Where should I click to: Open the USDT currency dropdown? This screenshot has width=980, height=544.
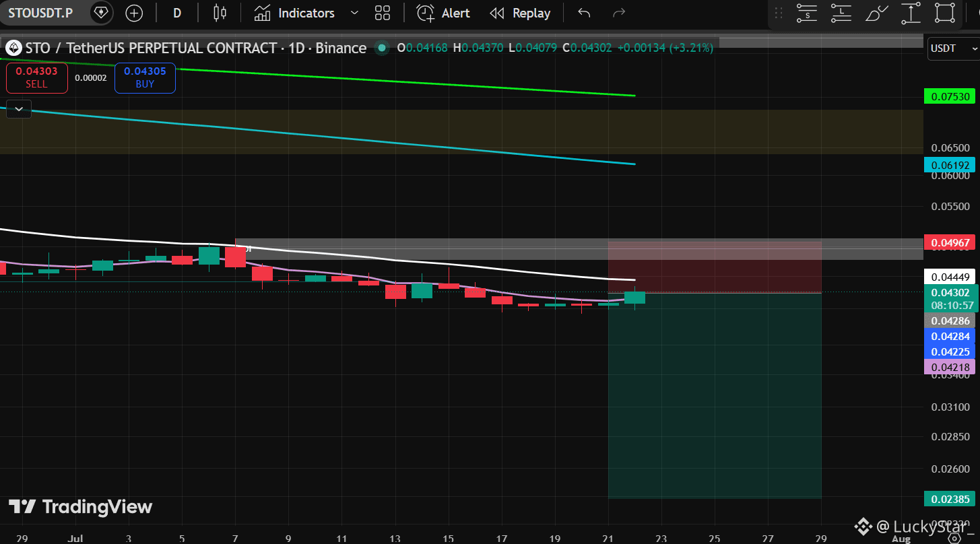coord(954,48)
